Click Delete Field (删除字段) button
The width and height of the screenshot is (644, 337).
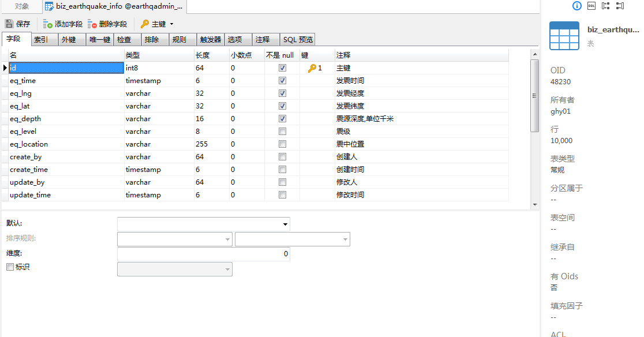[x=107, y=24]
